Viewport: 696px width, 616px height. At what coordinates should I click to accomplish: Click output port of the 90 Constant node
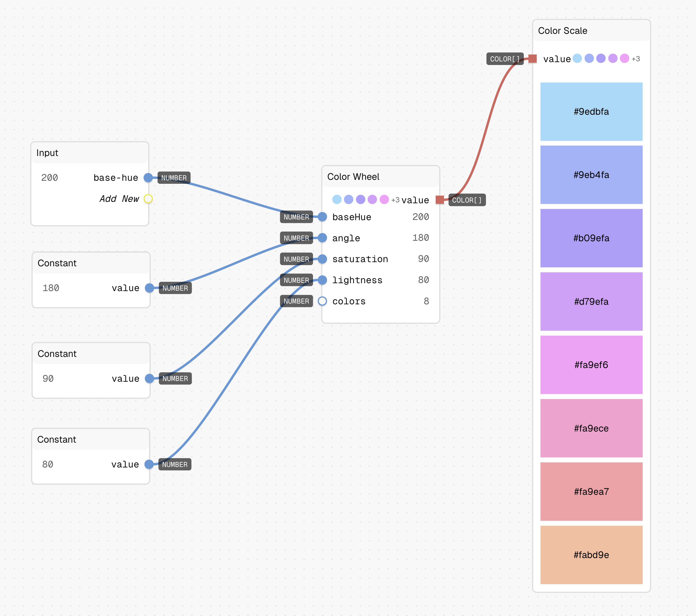tap(150, 378)
